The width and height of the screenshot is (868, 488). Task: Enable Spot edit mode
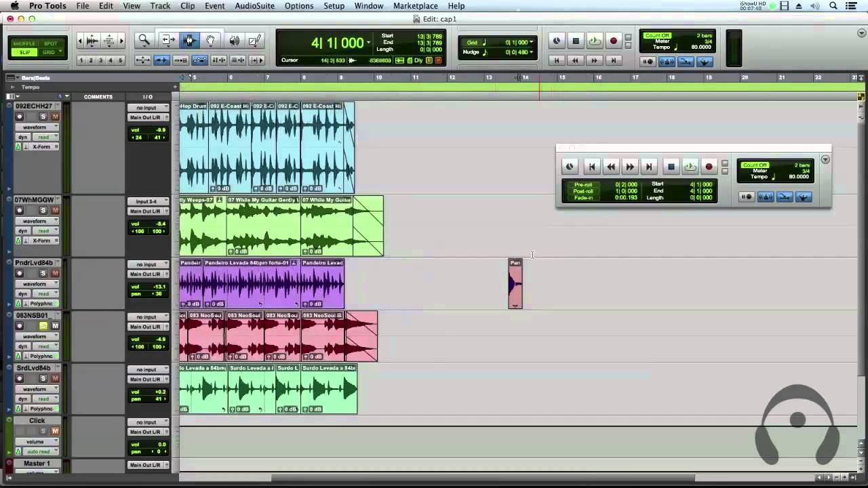pos(50,44)
